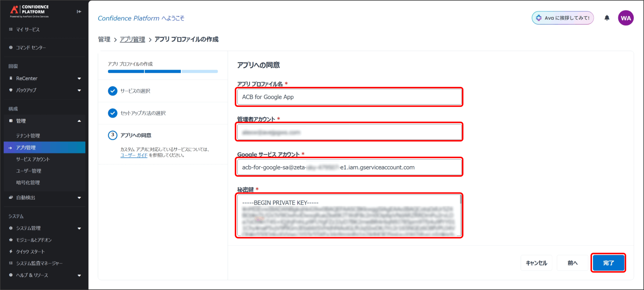Click the Ava sparkle assistant button
644x290 pixels.
562,18
